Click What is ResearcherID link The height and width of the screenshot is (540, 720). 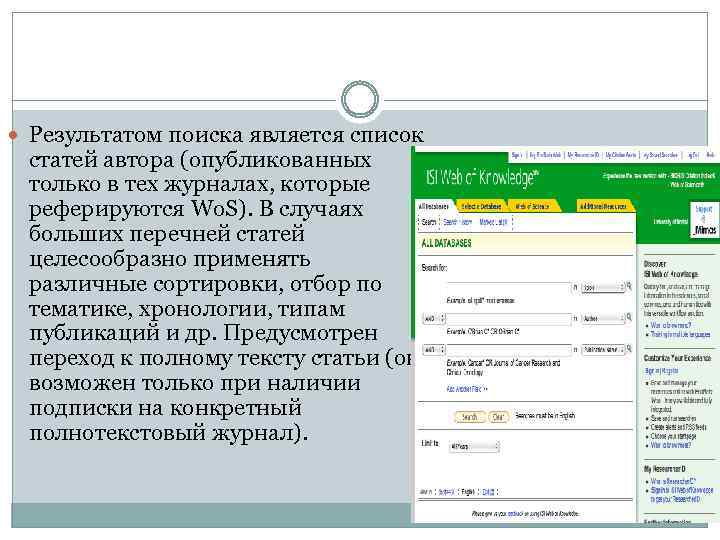673,481
